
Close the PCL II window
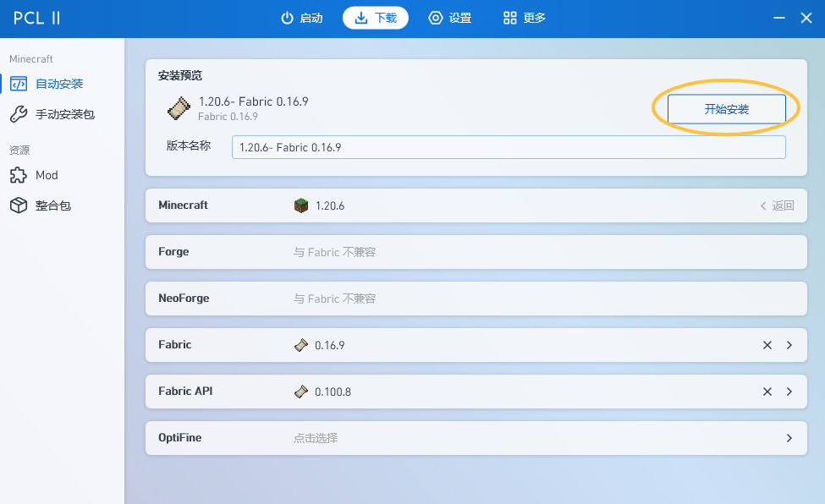point(806,18)
